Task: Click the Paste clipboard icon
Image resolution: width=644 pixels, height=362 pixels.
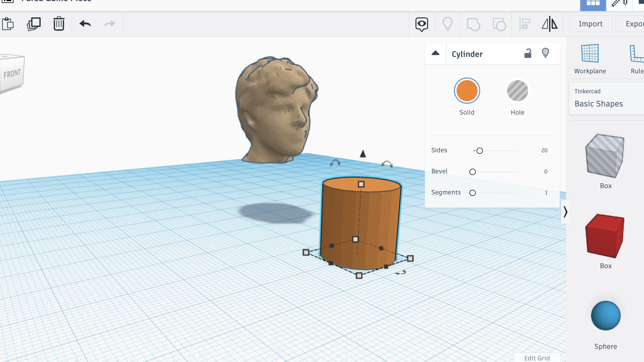Action: 8,24
